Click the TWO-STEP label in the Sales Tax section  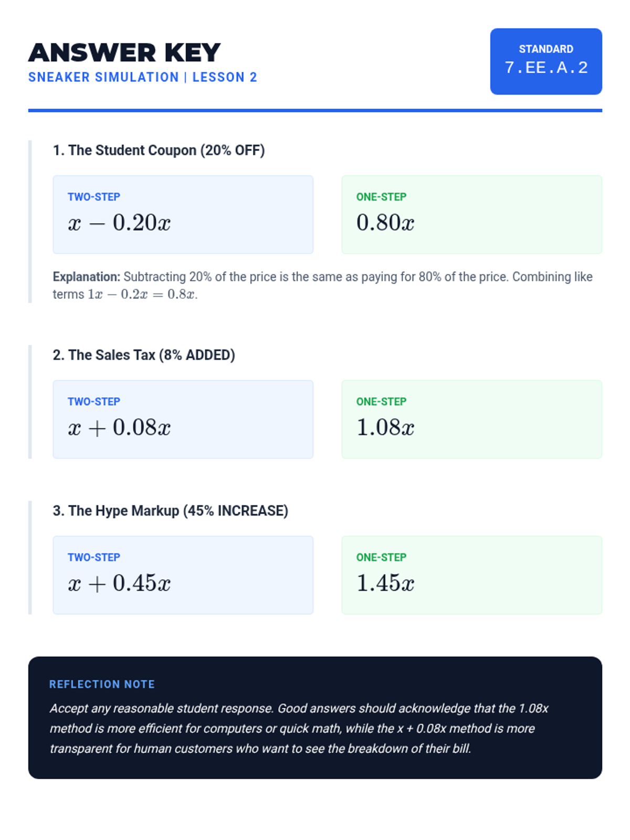(93, 402)
